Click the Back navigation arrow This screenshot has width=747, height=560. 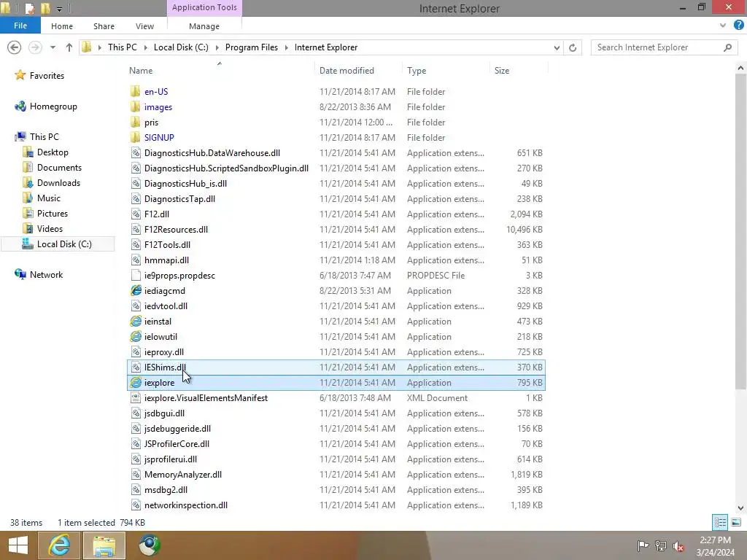point(15,47)
